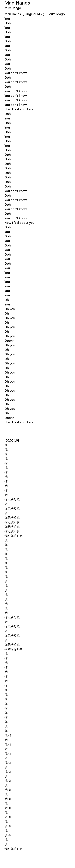
Task: Select the first Oh you lyric line
Action: click(10, 309)
